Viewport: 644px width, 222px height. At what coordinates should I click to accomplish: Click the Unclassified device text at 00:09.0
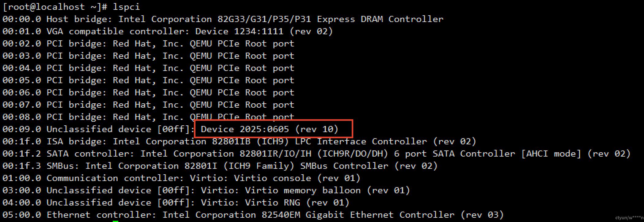99,129
